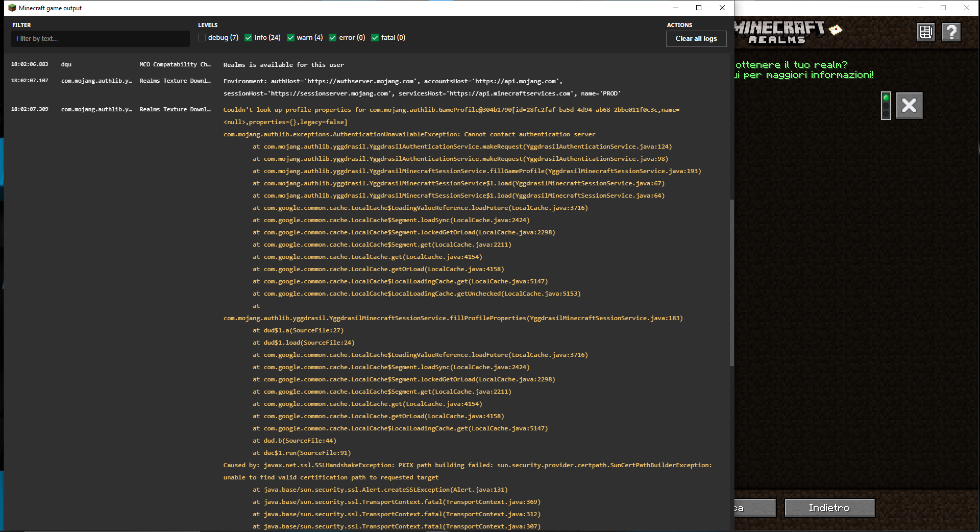Image resolution: width=980 pixels, height=532 pixels.
Task: Toggle the warn (4) level checkbox
Action: 291,38
